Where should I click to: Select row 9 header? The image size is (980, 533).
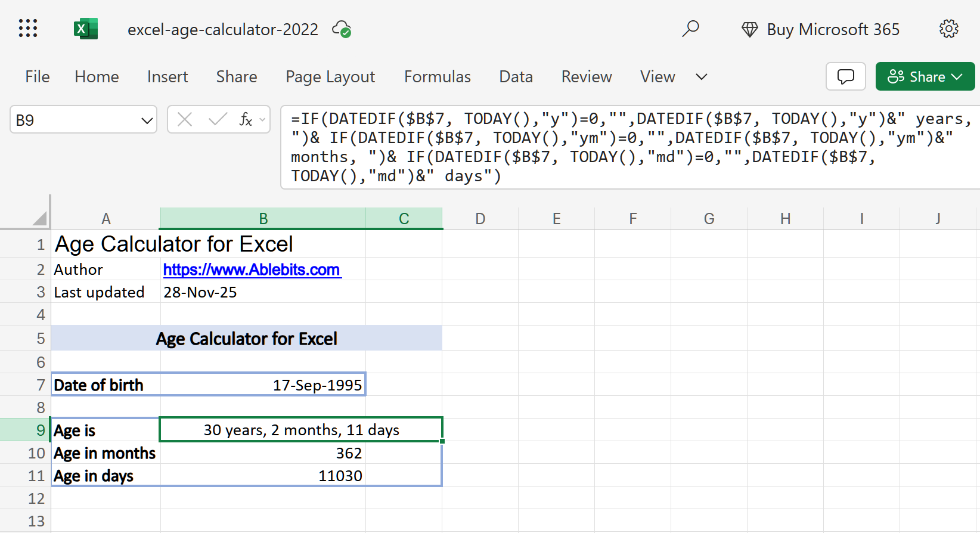pyautogui.click(x=25, y=430)
